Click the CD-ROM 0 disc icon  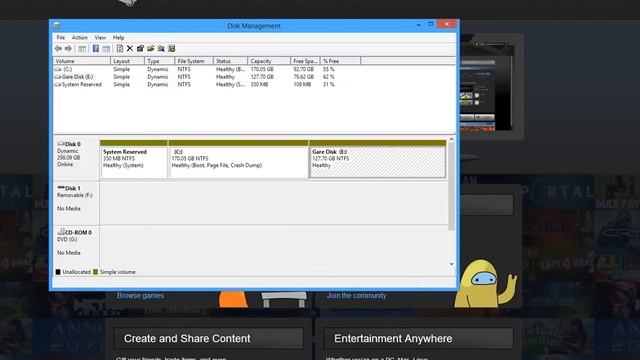coord(61,232)
